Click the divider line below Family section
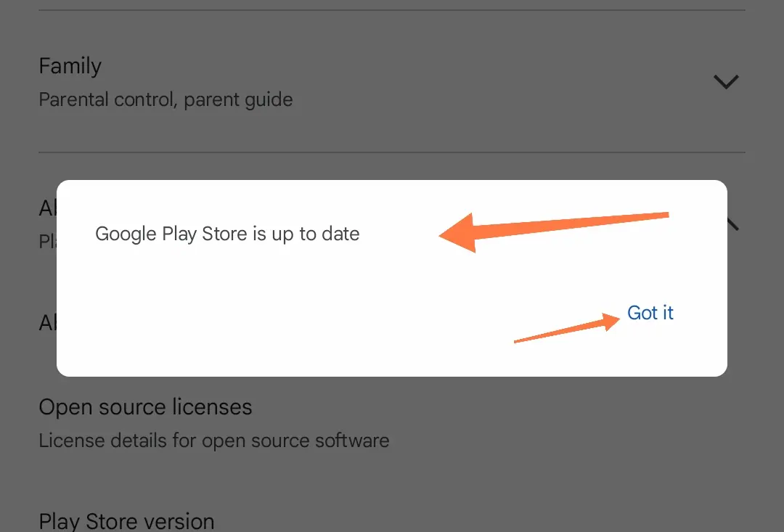 pos(392,152)
